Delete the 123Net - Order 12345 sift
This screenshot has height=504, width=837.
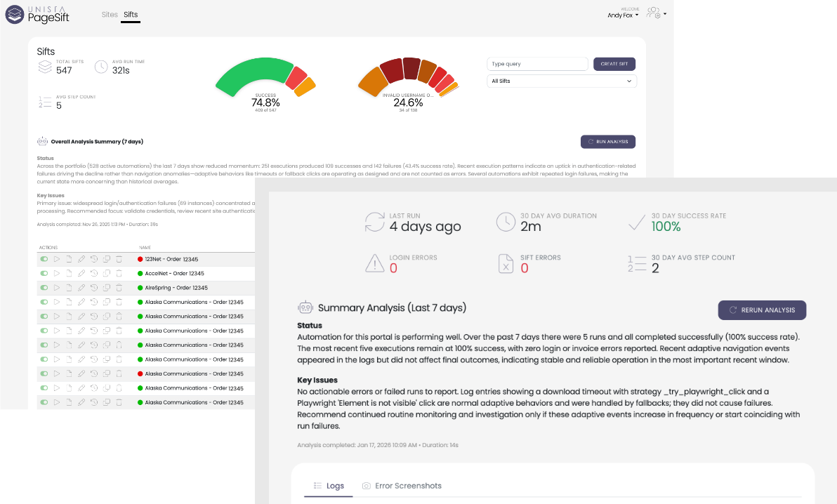119,259
